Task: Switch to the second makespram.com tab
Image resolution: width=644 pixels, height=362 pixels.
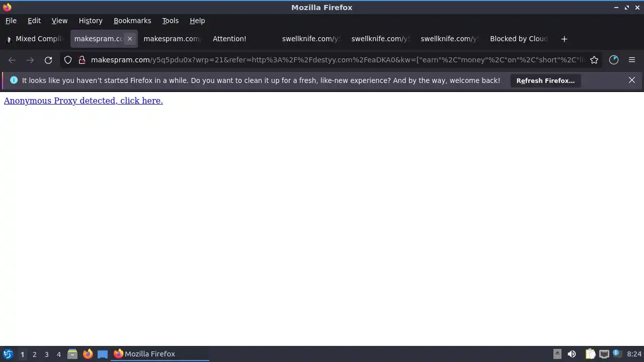Action: 172,39
